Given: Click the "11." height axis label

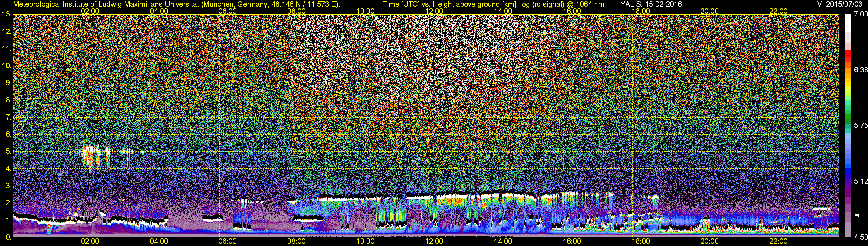Looking at the screenshot, I should (x=6, y=49).
